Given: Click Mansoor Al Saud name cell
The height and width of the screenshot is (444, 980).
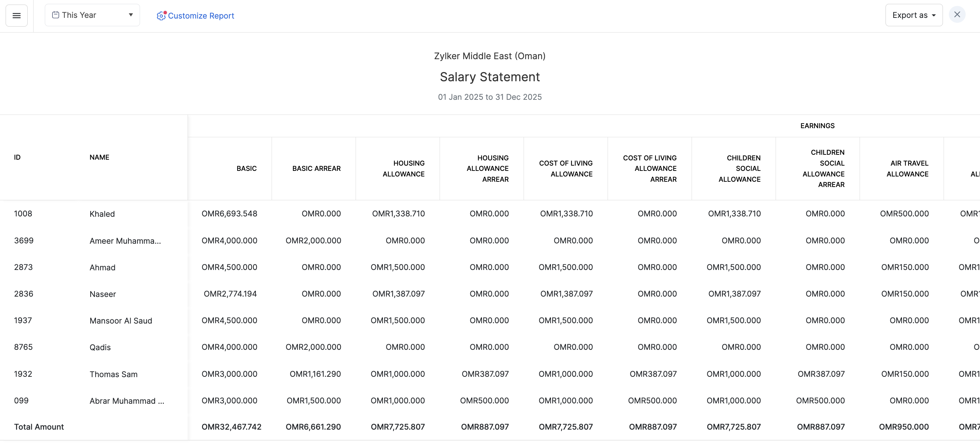Looking at the screenshot, I should click(121, 321).
